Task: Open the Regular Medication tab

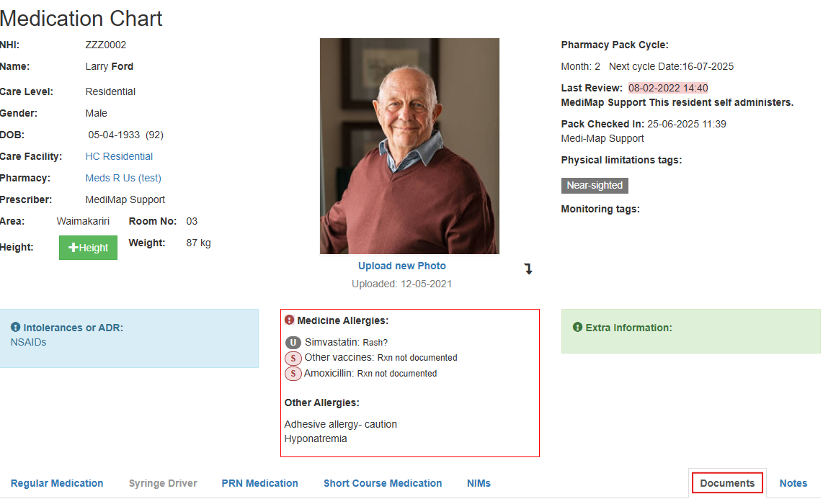Action: [57, 483]
